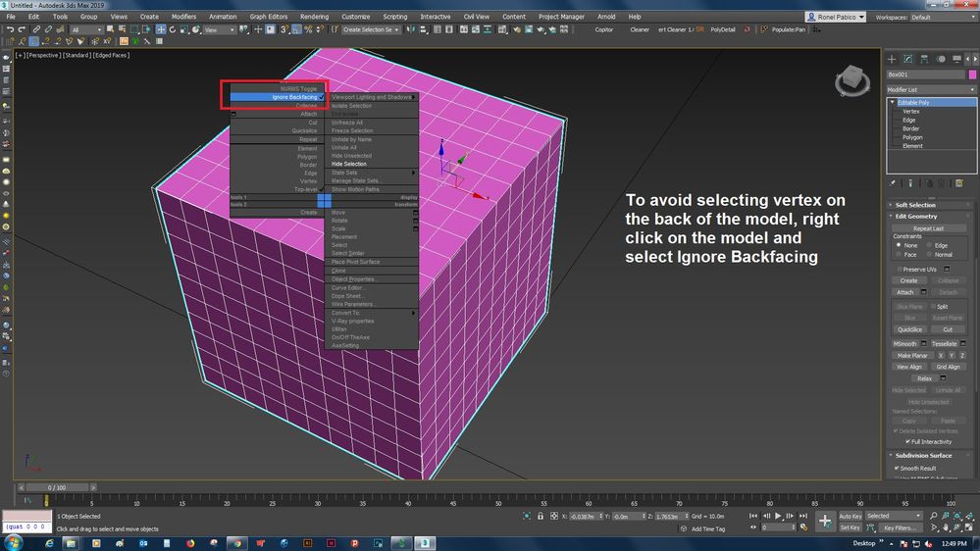The height and width of the screenshot is (551, 980).
Task: Open the selection filter All dropdown
Action: click(x=86, y=29)
